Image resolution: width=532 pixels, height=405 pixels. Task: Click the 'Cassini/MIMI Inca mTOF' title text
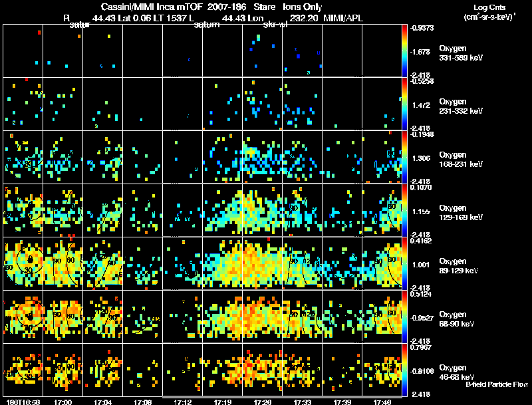click(x=152, y=7)
